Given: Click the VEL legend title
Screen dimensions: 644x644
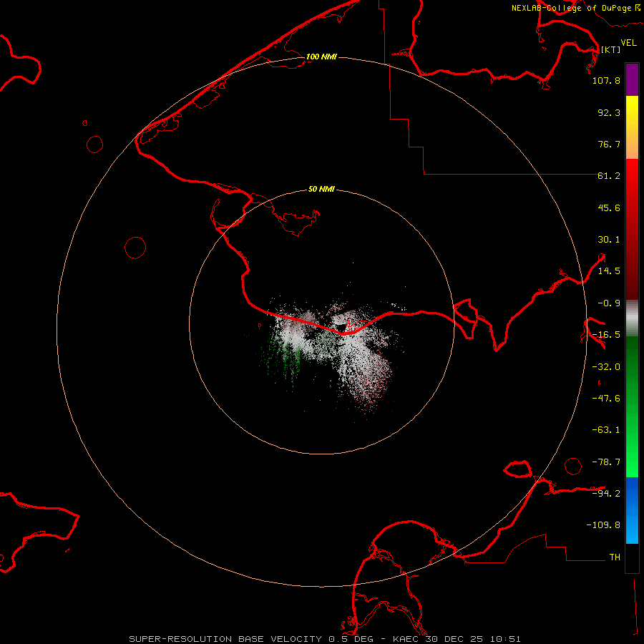Looking at the screenshot, I should pyautogui.click(x=628, y=43).
